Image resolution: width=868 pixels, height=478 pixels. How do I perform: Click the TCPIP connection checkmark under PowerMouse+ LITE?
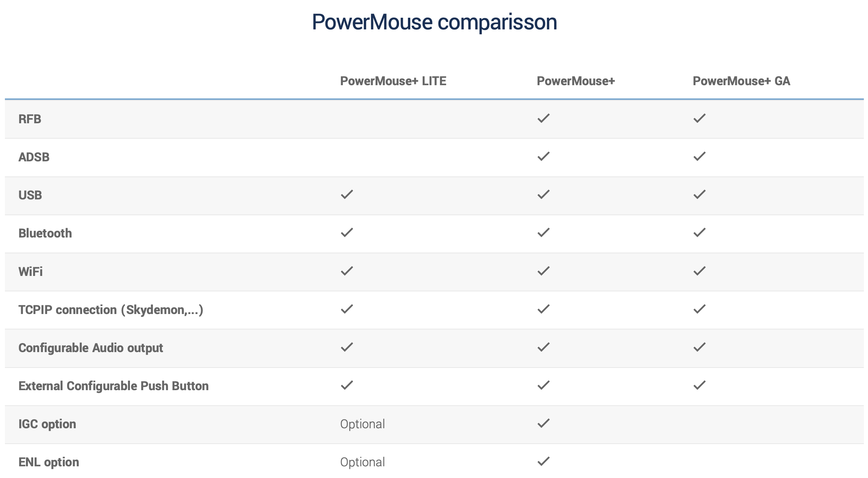pyautogui.click(x=347, y=309)
